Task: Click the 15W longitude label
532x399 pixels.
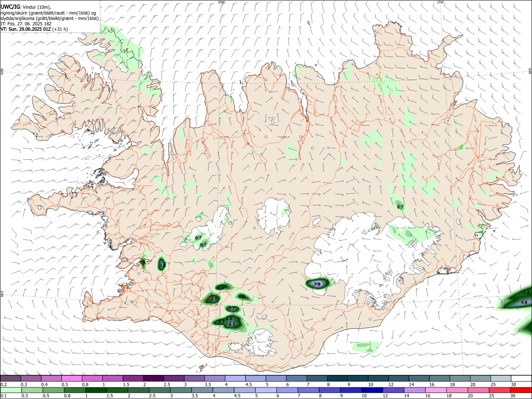Action: (x=441, y=2)
